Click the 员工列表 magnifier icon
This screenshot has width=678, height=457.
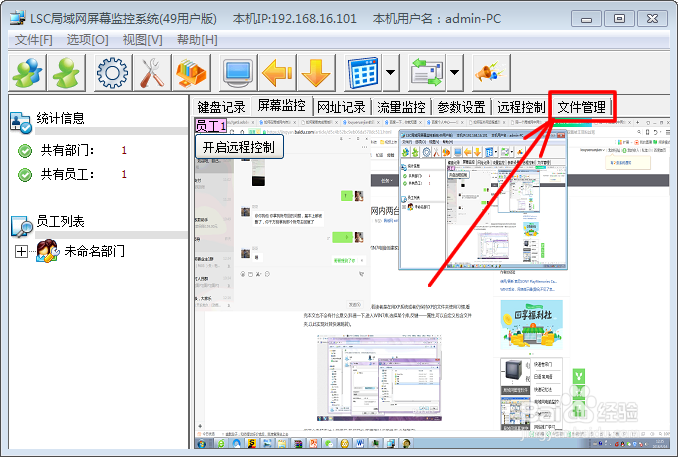pyautogui.click(x=21, y=226)
